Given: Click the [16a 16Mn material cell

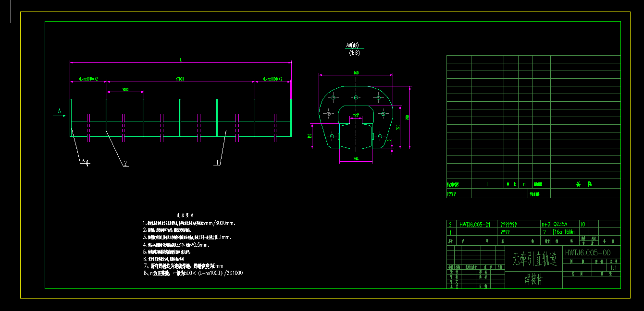Looking at the screenshot, I should (x=564, y=231).
